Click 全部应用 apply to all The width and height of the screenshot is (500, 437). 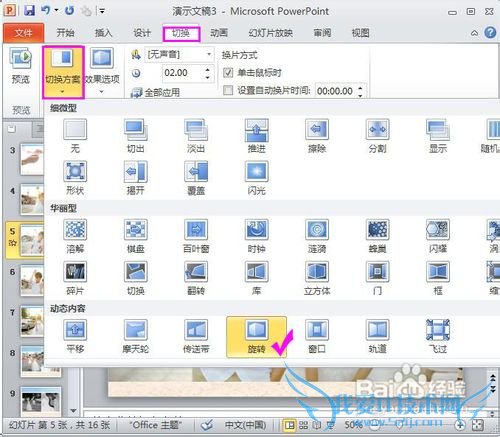click(x=155, y=92)
